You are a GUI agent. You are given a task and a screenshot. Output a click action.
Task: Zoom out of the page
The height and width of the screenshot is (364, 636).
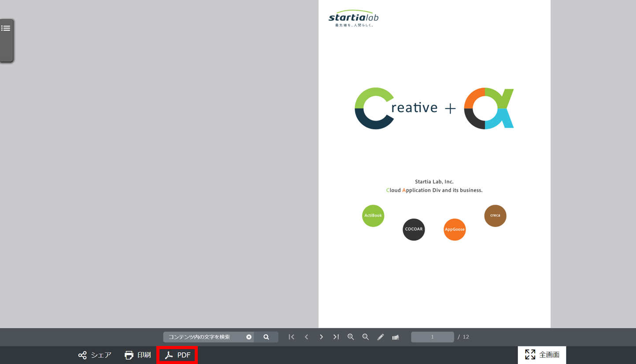coord(366,337)
